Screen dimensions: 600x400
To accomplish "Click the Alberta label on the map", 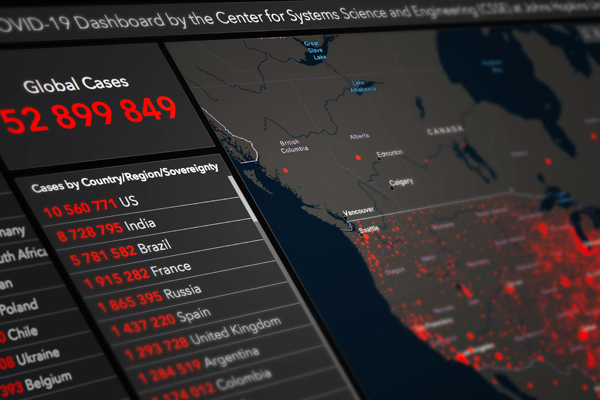I will tap(359, 136).
